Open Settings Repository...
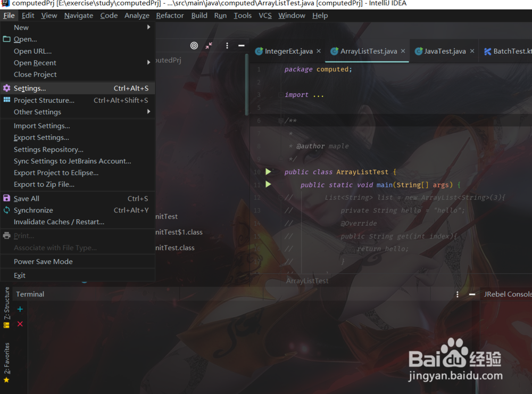 78,150
